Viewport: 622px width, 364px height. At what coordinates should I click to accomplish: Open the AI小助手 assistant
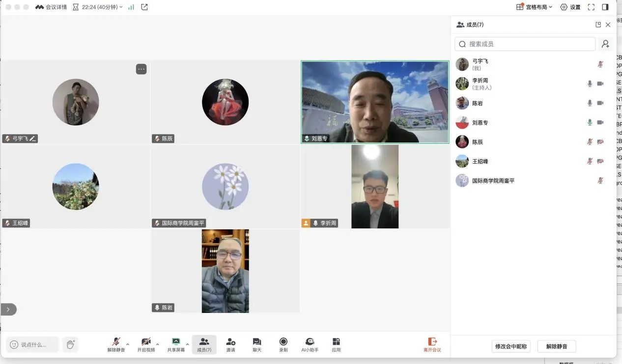pos(310,344)
